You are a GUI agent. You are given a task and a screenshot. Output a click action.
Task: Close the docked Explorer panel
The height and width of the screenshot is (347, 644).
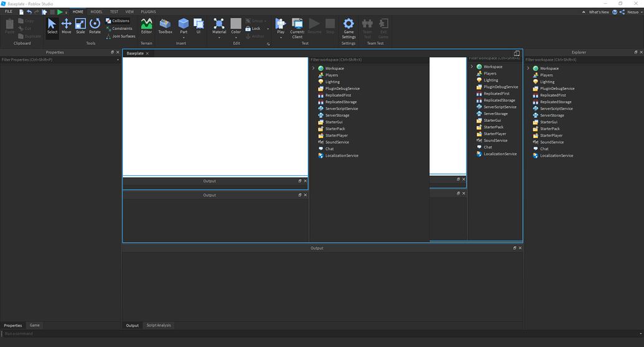click(641, 52)
